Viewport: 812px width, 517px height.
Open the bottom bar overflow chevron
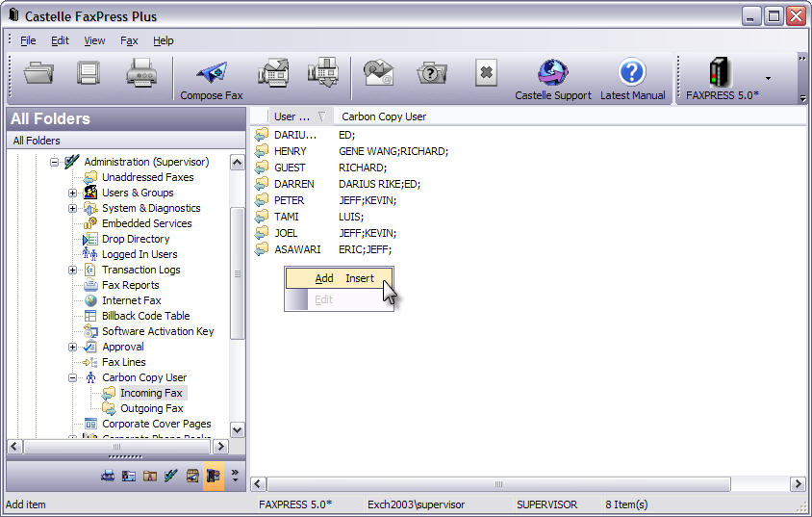click(235, 476)
